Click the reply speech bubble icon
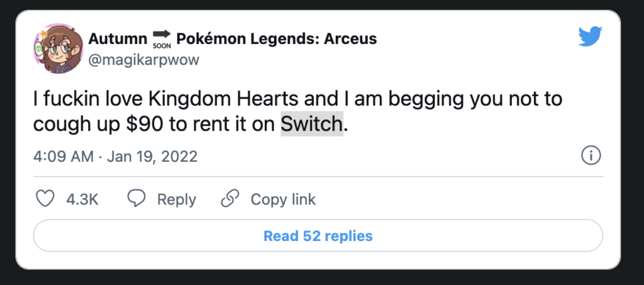The width and height of the screenshot is (644, 285). [x=136, y=199]
